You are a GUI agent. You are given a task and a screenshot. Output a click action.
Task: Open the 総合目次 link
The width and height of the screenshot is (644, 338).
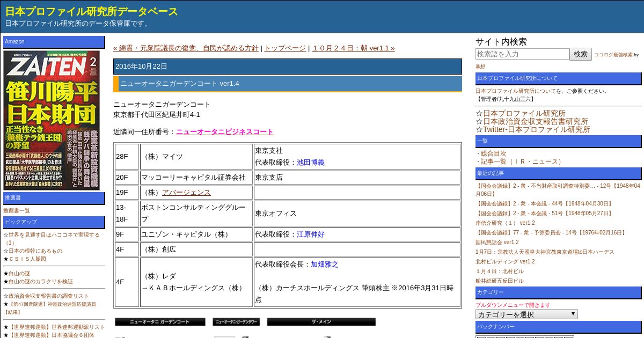tap(494, 153)
